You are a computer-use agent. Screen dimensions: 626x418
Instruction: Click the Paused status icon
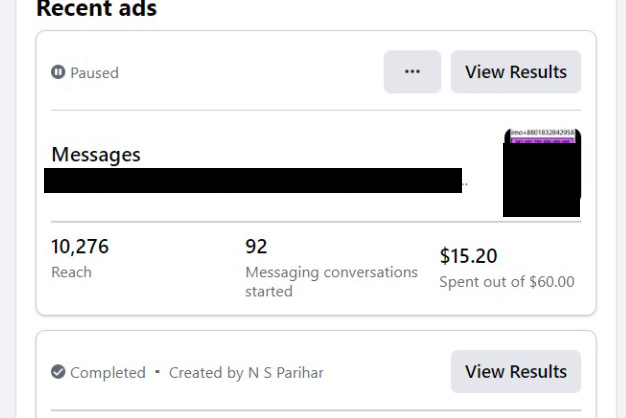click(x=58, y=73)
